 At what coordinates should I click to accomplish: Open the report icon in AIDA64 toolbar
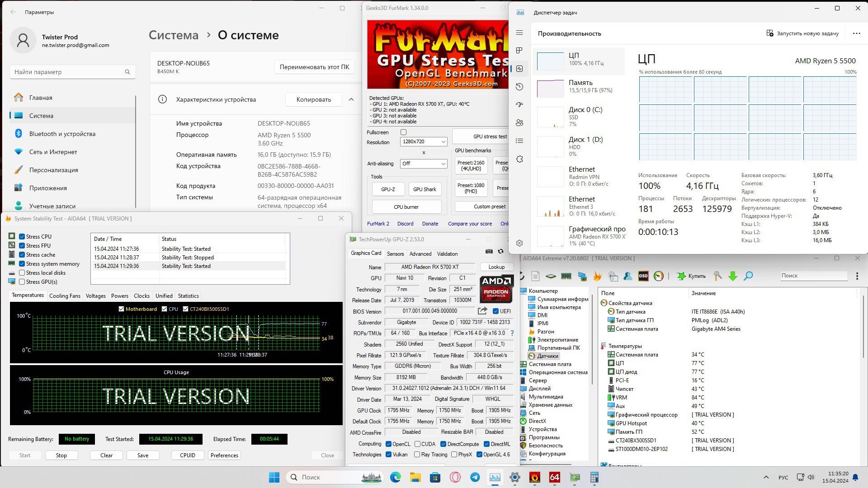click(535, 276)
